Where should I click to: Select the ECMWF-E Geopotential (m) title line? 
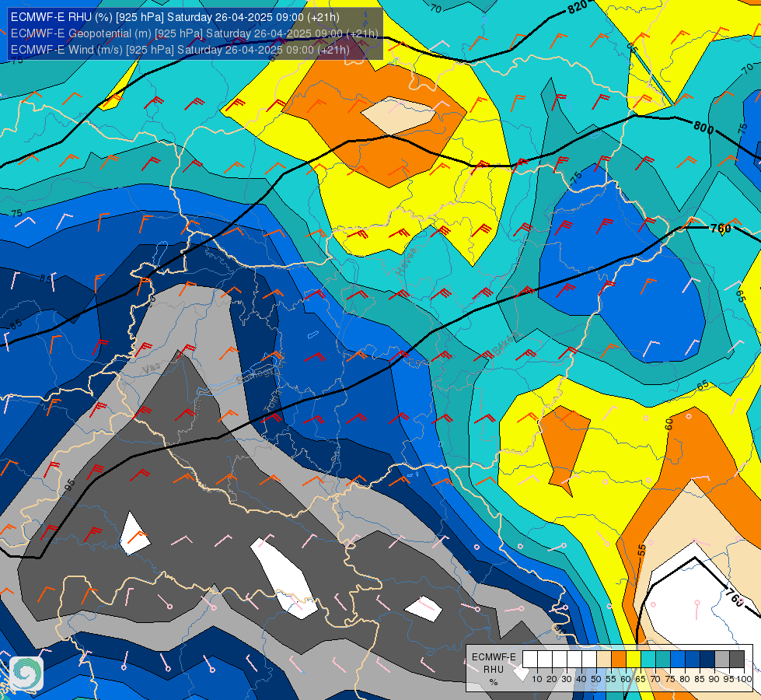pos(194,33)
